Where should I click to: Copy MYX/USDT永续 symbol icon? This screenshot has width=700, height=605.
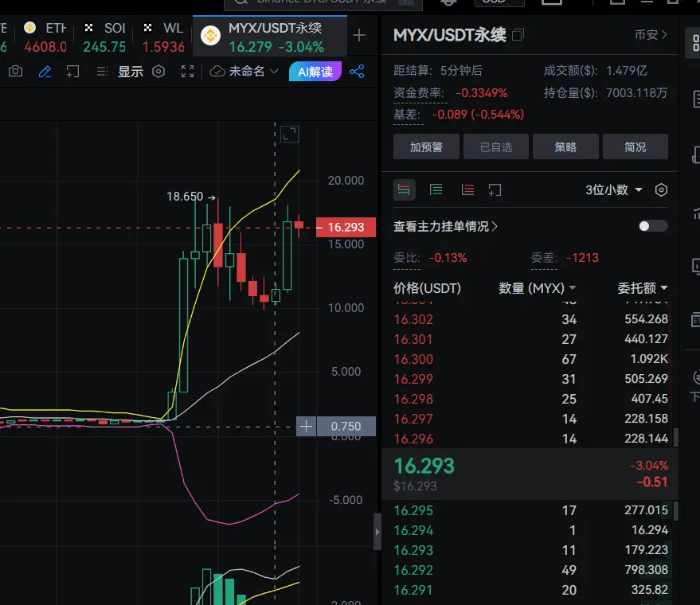[518, 34]
